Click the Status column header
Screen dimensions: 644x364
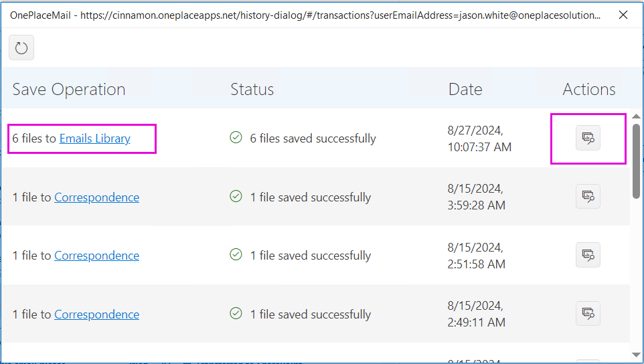click(x=252, y=90)
